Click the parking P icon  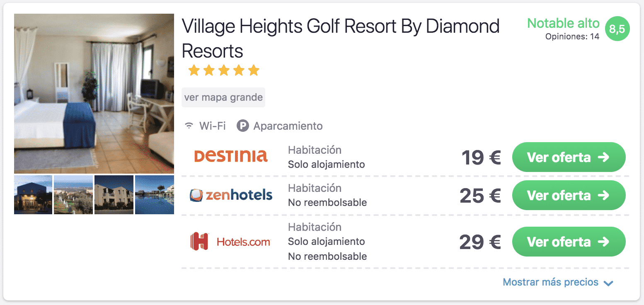(x=242, y=126)
